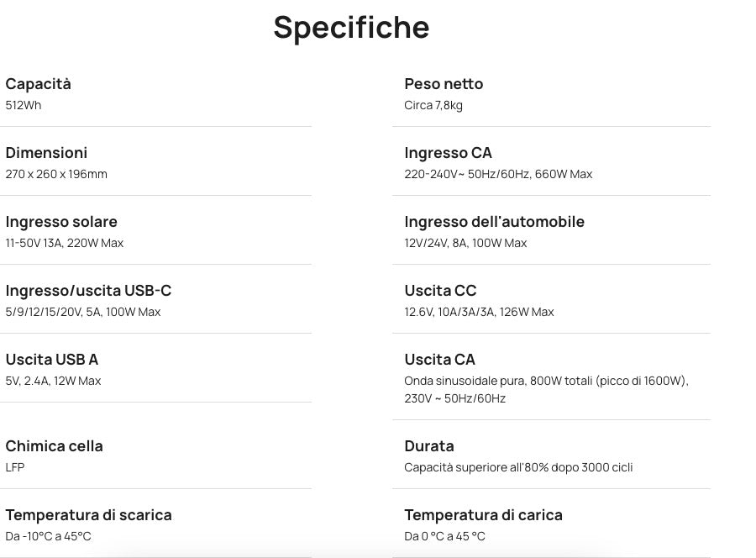This screenshot has width=756, height=558.
Task: Click the Specifiche page heading
Action: pos(351,28)
